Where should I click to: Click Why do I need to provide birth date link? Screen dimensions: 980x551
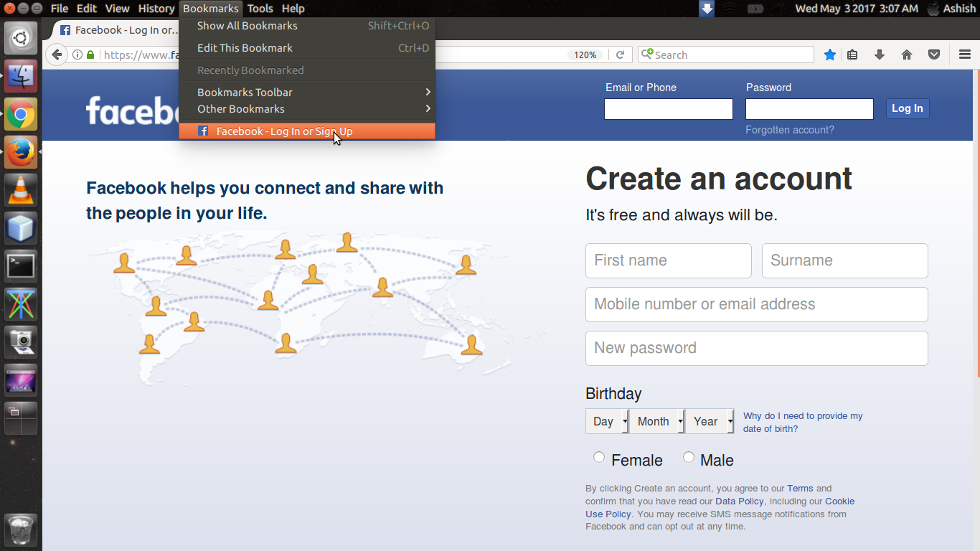click(x=803, y=422)
